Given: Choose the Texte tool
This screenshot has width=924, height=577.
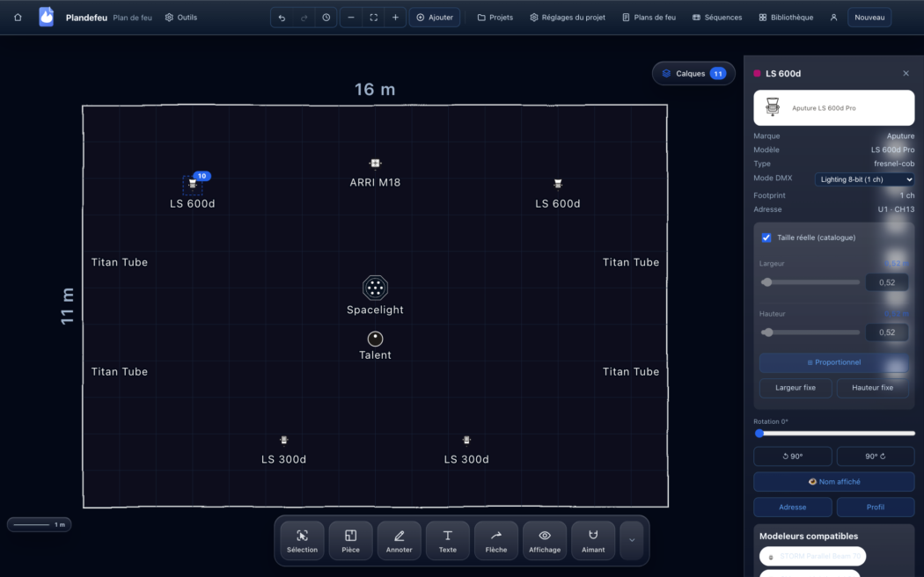Looking at the screenshot, I should pos(448,540).
